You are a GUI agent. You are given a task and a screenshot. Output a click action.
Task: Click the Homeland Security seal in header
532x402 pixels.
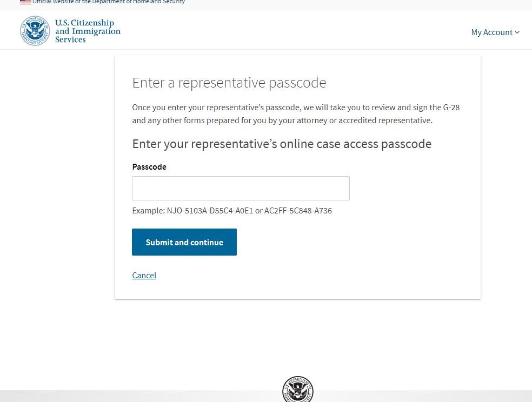(x=35, y=31)
